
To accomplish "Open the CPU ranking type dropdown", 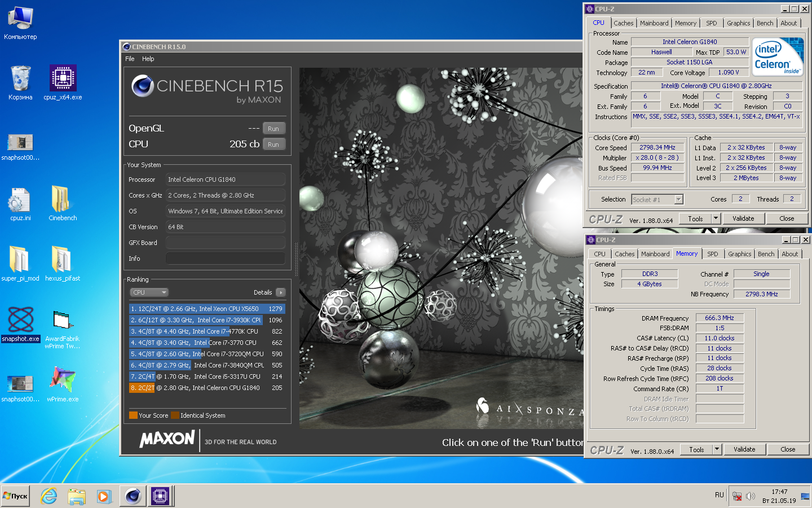I will point(149,292).
